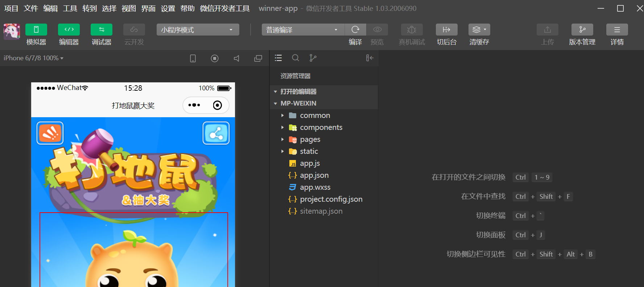The width and height of the screenshot is (644, 287).
Task: Open the 文件 menu
Action: 31,8
